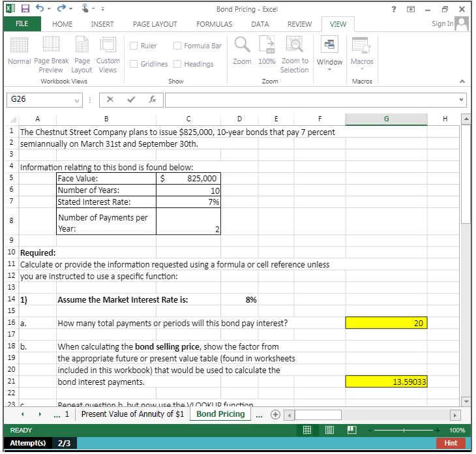Select the column G header
The image size is (476, 454).
click(386, 119)
